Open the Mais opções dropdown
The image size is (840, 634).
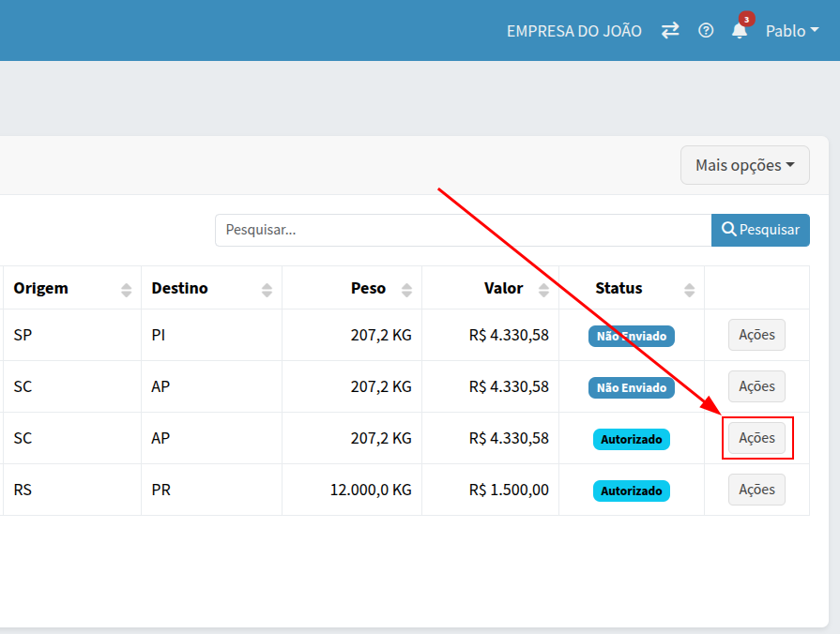[x=744, y=165]
